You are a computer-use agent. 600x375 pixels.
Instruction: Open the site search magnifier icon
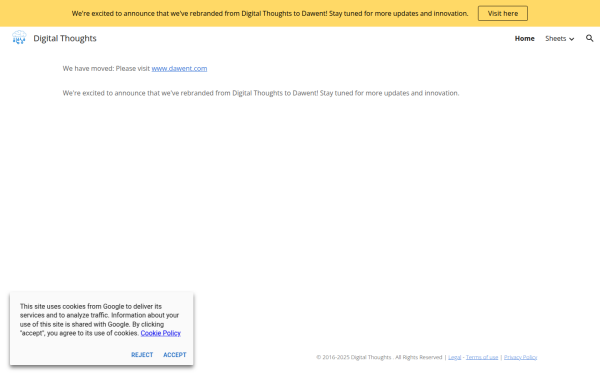point(589,38)
